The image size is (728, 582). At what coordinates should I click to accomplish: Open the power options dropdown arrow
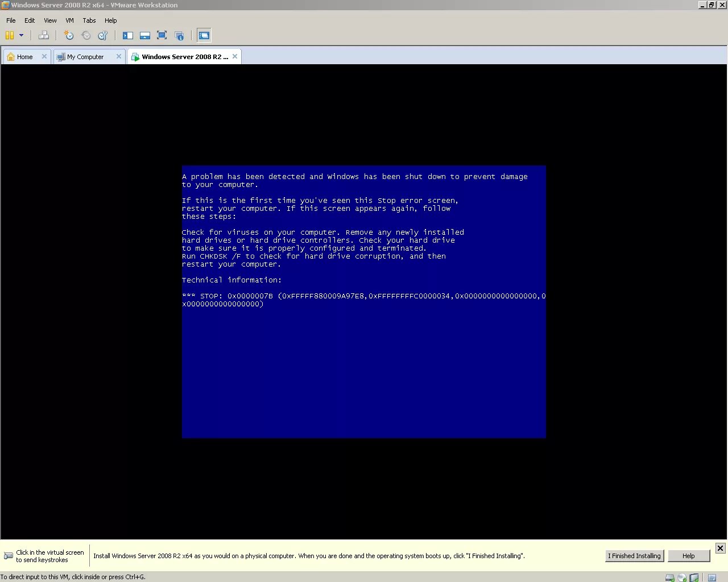click(22, 35)
